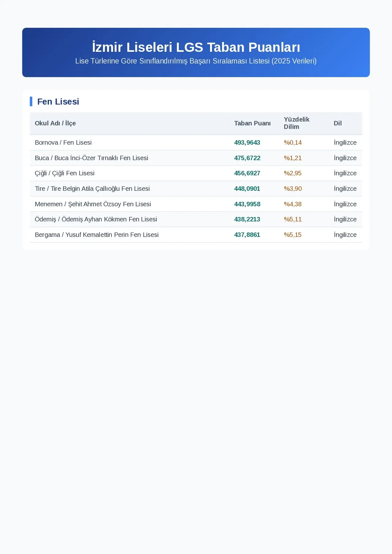Select the Fen Lisesi section heading

point(58,102)
